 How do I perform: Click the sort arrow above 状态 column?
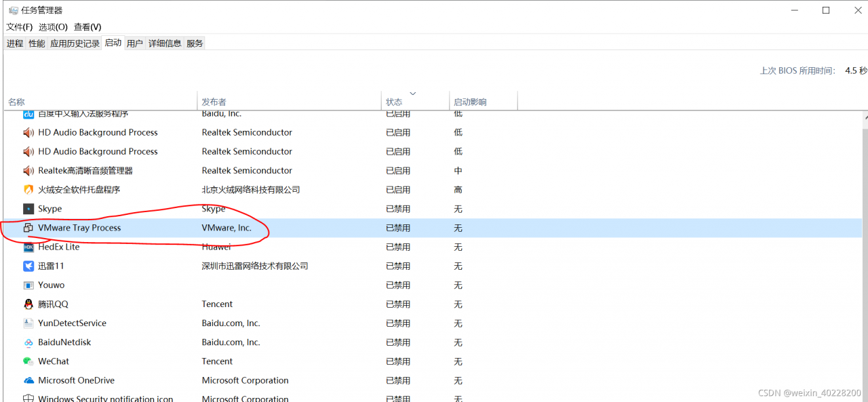(x=413, y=94)
